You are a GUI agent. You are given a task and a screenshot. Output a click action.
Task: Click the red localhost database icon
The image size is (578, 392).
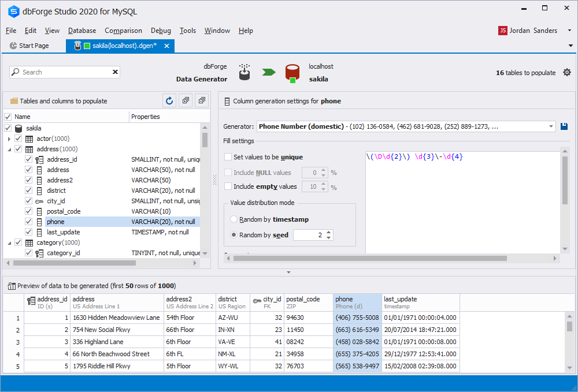pos(292,73)
